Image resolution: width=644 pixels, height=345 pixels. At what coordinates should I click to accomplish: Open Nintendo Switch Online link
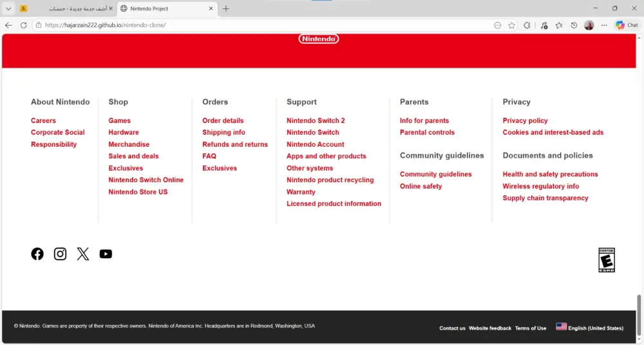point(146,180)
